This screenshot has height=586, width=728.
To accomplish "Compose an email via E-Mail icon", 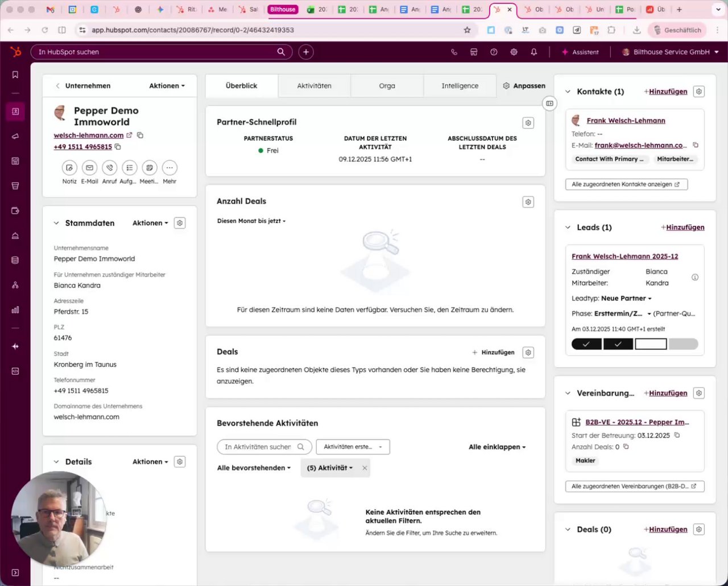I will (x=89, y=168).
